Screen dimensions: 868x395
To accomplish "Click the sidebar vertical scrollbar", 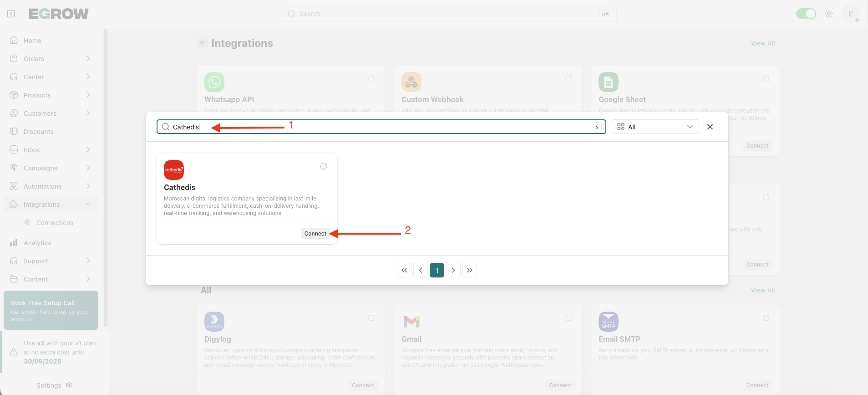I will click(106, 178).
